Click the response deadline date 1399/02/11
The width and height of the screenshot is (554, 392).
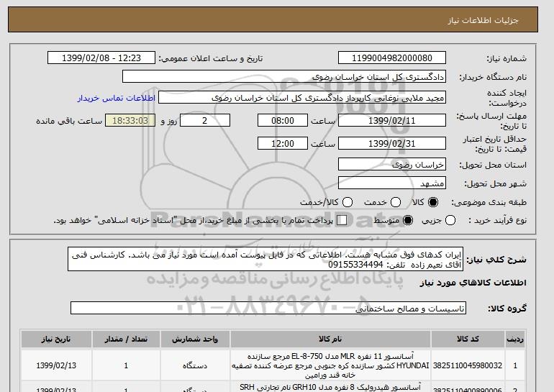tap(392, 120)
